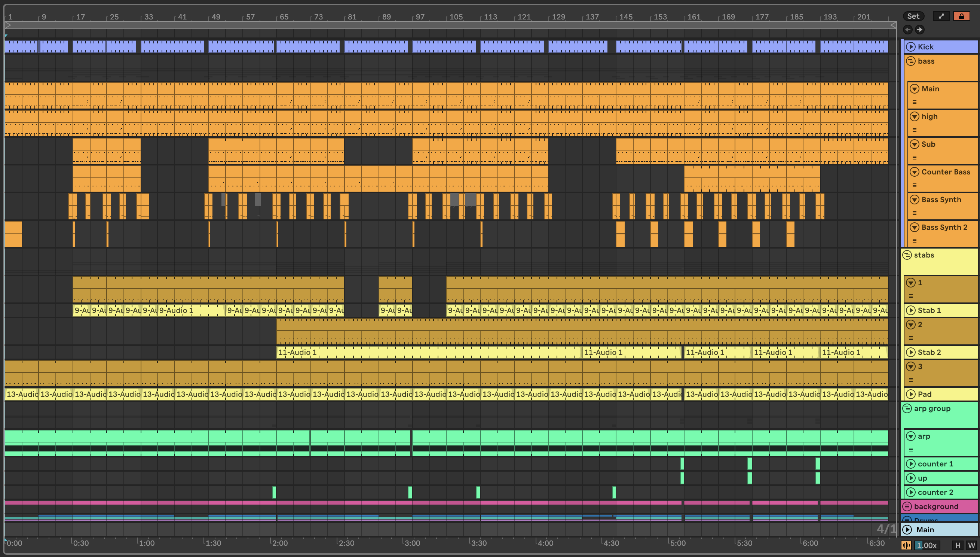Screen dimensions: 980x557
Task: Click the 1.00x zoom value field
Action: pyautogui.click(x=927, y=545)
